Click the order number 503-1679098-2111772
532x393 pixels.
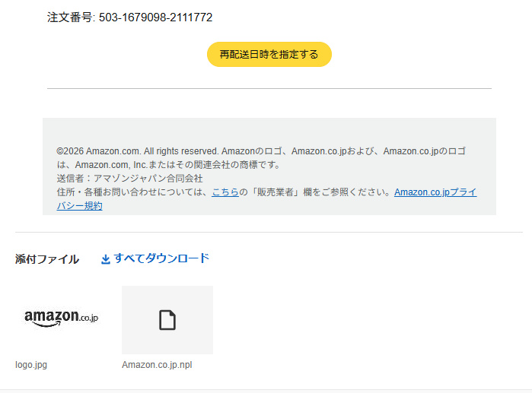[x=155, y=17]
